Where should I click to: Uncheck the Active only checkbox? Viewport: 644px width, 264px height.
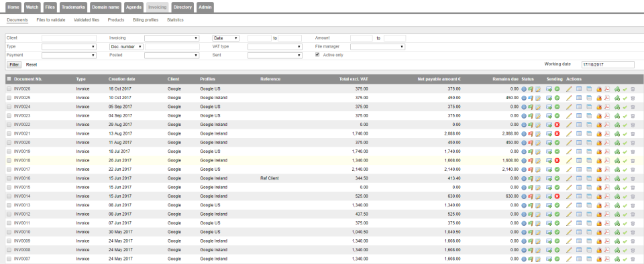317,55
